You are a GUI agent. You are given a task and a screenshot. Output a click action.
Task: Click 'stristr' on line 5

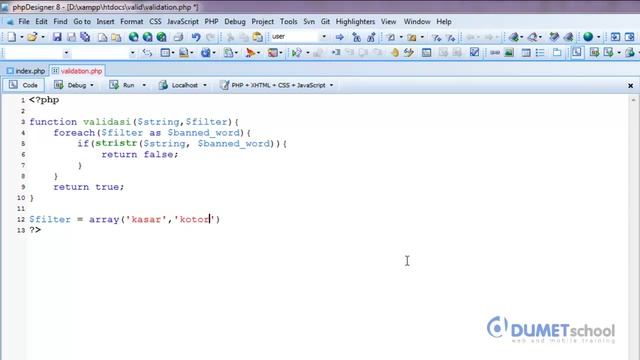pos(116,144)
